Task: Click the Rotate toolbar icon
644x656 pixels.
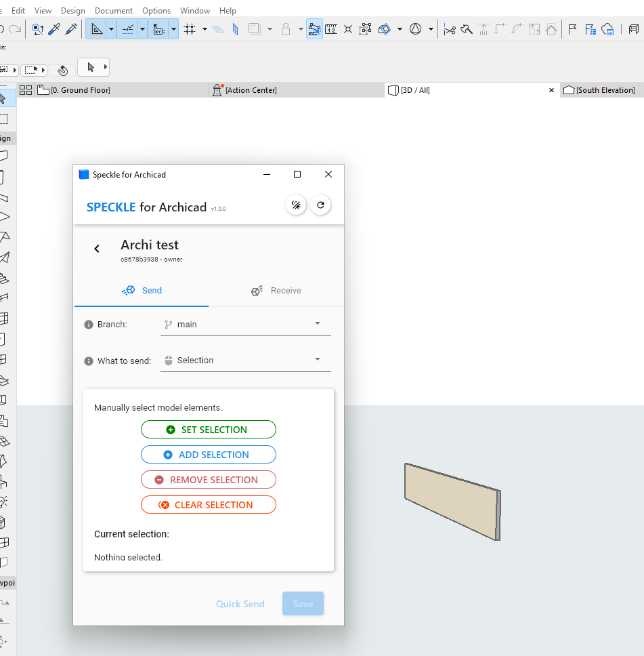Action: [385, 30]
